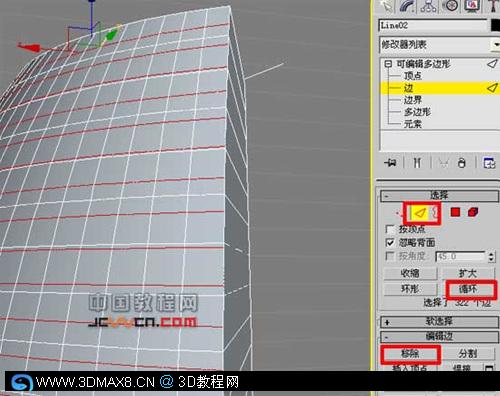The image size is (500, 396).
Task: Open the Create command panel tab
Action: click(x=387, y=6)
